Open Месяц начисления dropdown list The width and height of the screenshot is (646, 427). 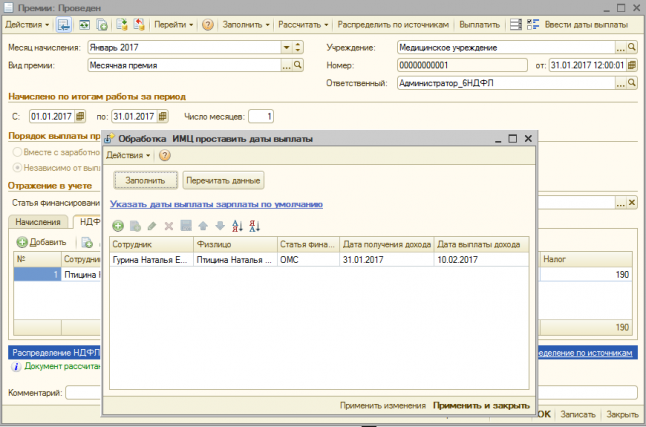[285, 47]
